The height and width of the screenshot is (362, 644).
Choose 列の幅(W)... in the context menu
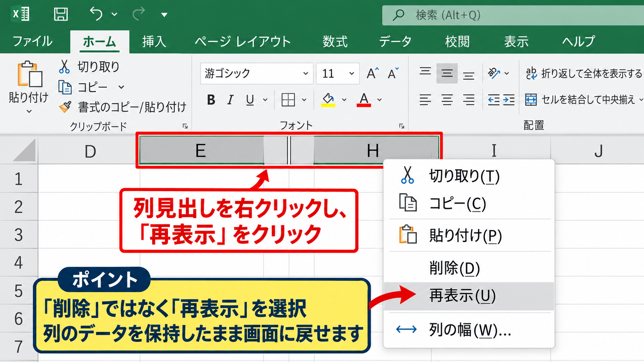point(469,330)
